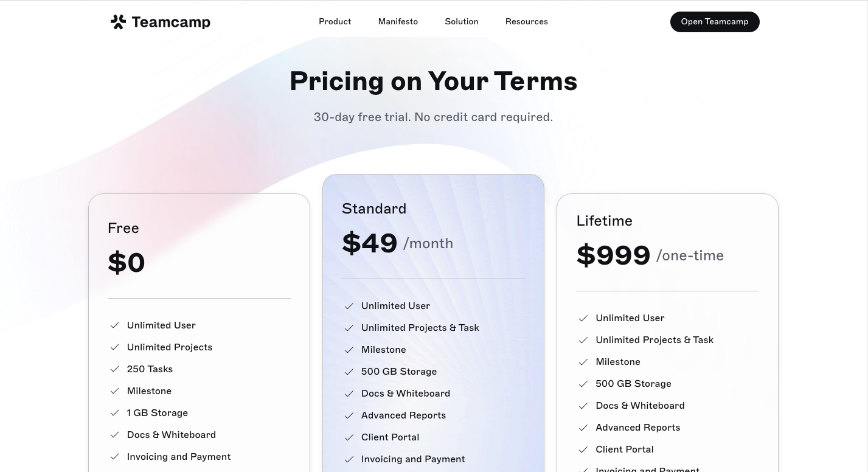868x472 pixels.
Task: Click Invoicing and Payment in Standard plan
Action: click(x=413, y=459)
